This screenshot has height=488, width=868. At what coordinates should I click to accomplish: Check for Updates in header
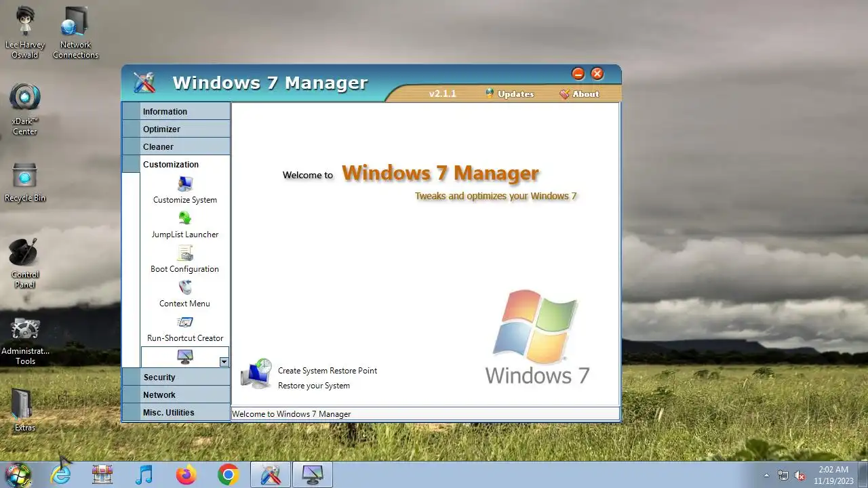click(x=510, y=94)
